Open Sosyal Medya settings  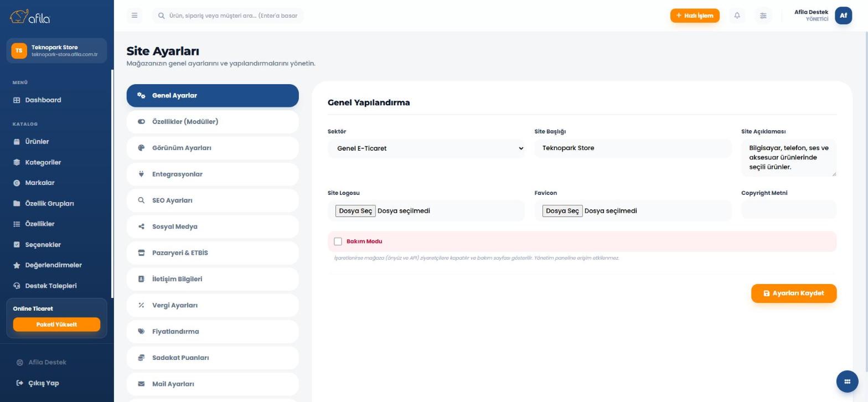pyautogui.click(x=213, y=226)
